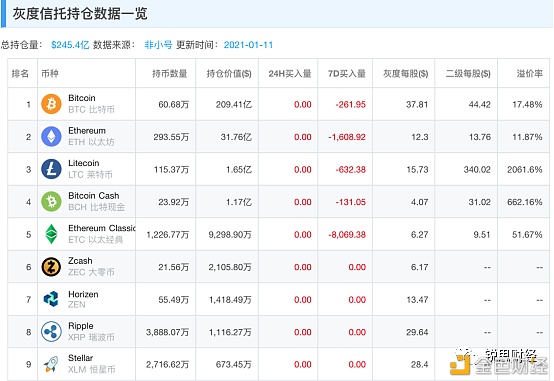Select Ethereum holding value 31.76亿

click(236, 137)
